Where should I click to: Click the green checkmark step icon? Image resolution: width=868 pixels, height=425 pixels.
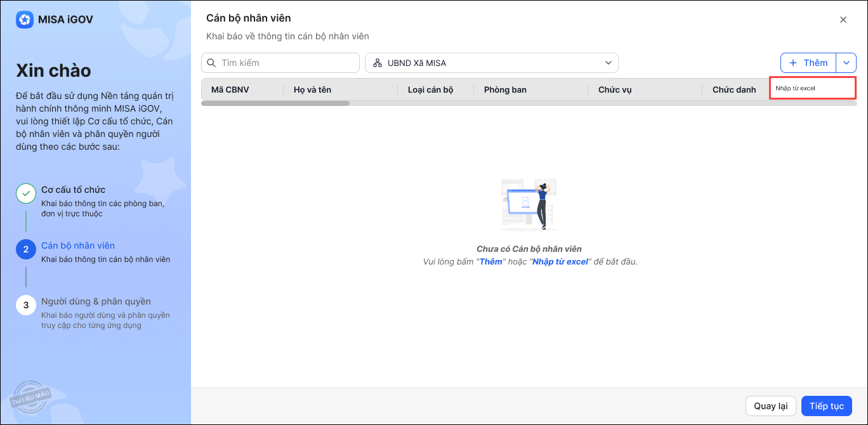pos(26,193)
